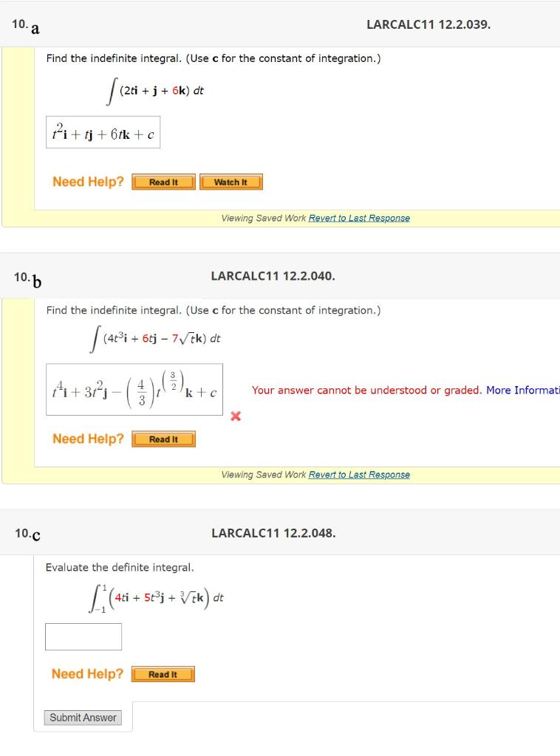This screenshot has height=756, width=560.
Task: Open the More Information link
Action: point(523,390)
